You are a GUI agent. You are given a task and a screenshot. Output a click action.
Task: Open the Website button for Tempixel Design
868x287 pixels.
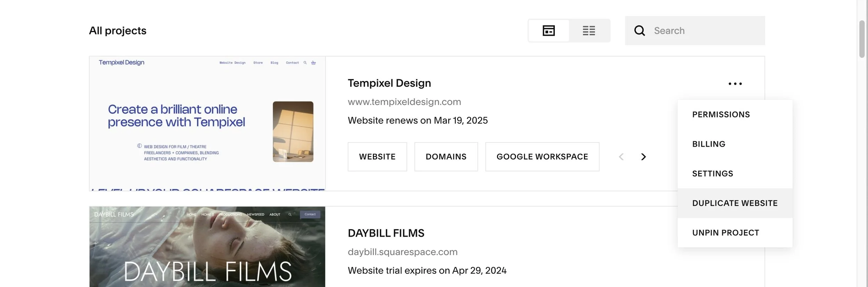pos(377,157)
